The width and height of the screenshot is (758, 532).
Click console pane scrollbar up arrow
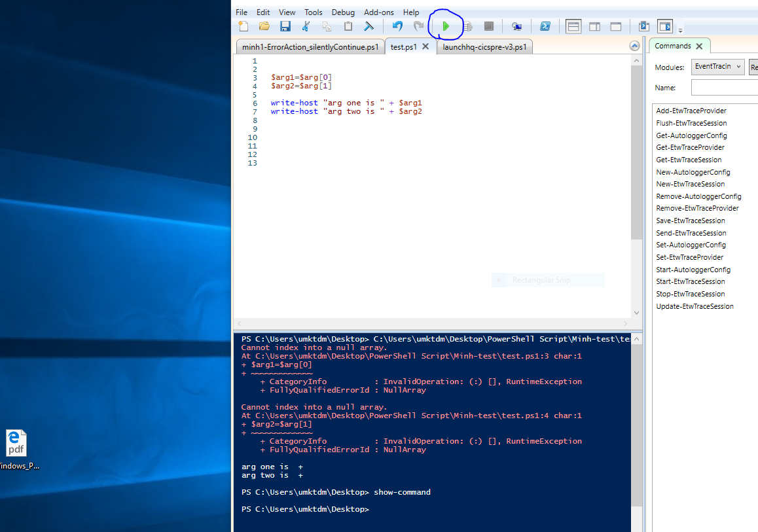(637, 339)
